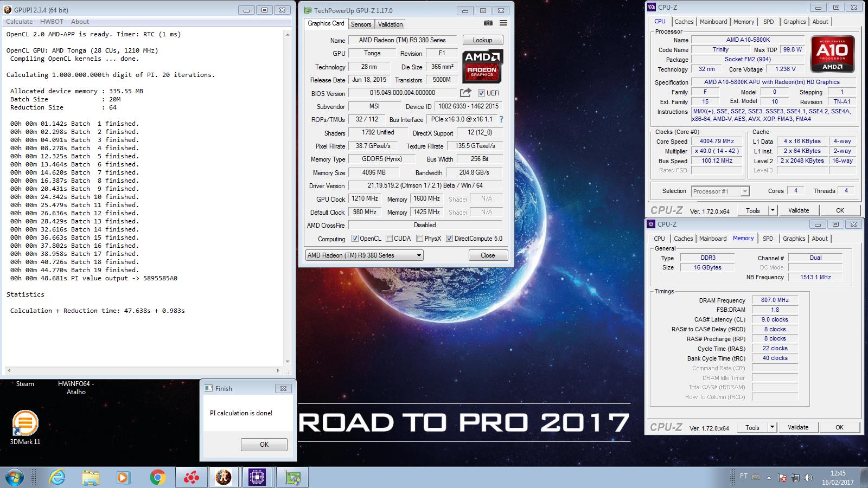Toggle the DirectCompute 5.0 checkbox
868x488 pixels.
[449, 238]
